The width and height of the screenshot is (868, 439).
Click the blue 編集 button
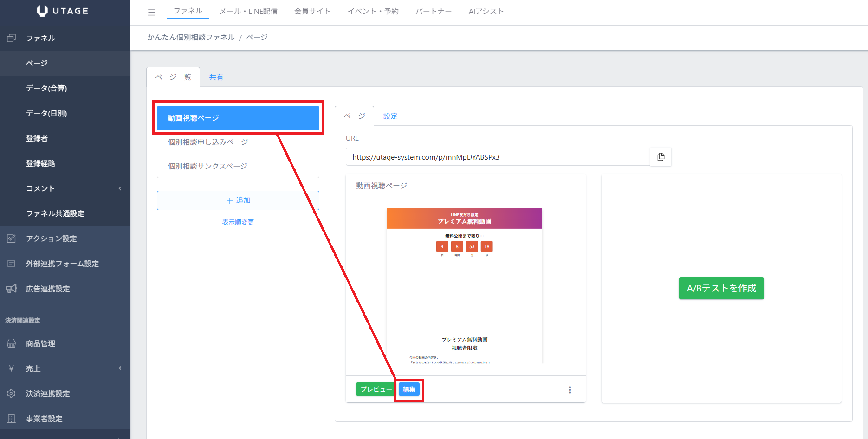coord(409,389)
